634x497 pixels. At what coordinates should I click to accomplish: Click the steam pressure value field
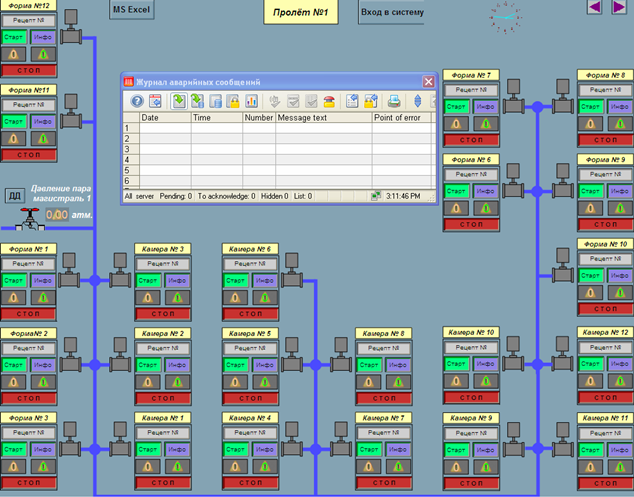tap(57, 214)
